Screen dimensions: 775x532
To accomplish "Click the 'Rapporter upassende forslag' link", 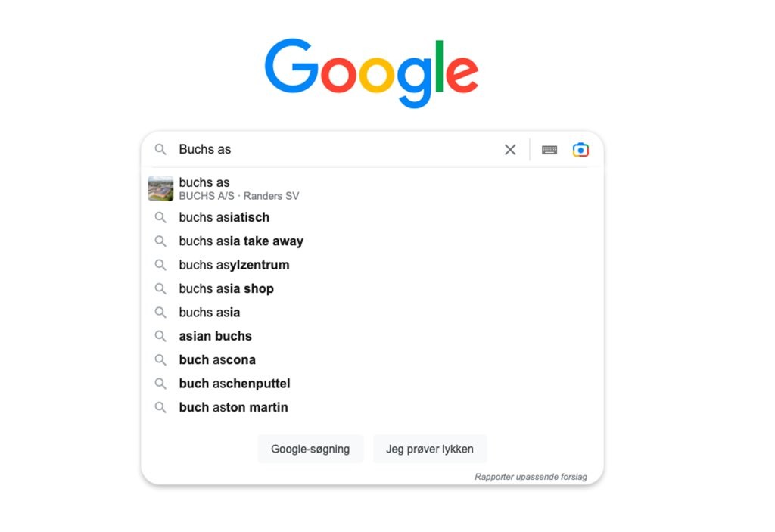I will [x=531, y=477].
